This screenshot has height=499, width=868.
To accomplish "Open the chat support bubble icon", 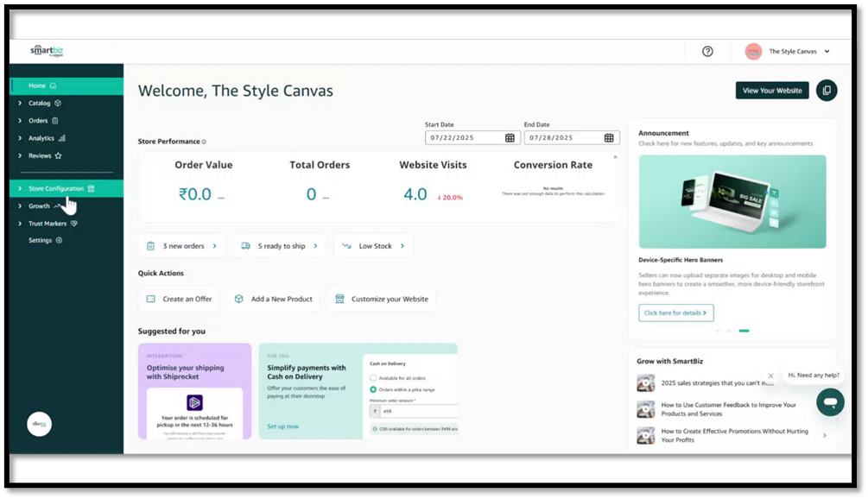I will click(829, 402).
